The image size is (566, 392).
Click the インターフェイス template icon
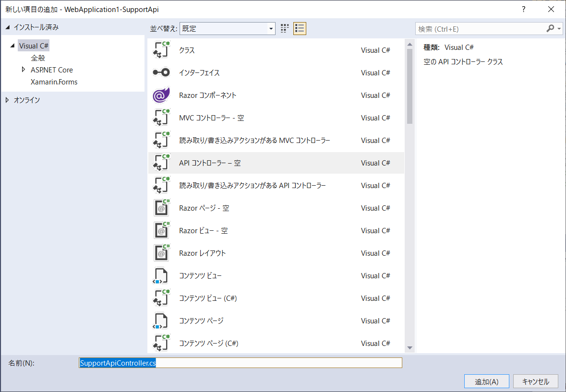[x=161, y=72]
